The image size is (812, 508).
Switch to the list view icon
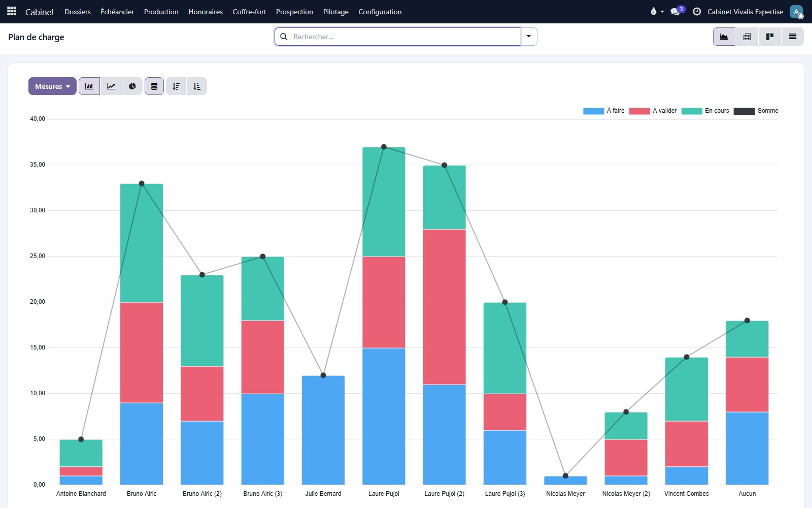coord(793,37)
